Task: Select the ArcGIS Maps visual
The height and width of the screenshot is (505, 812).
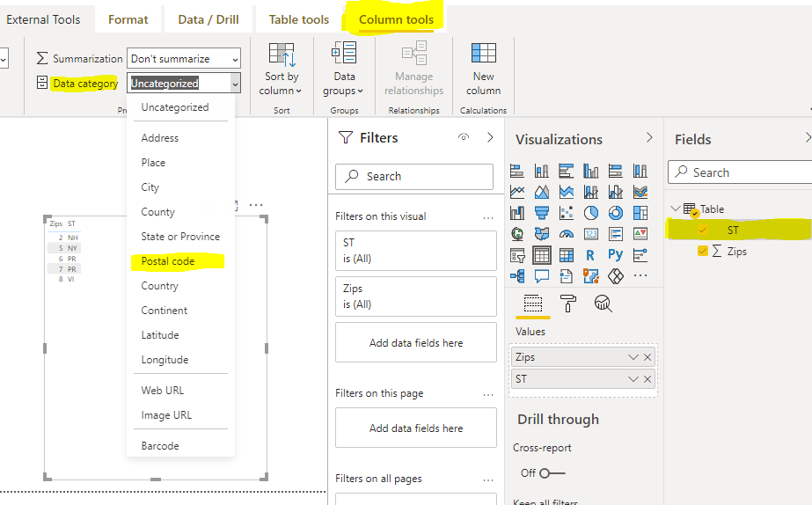Action: point(591,276)
